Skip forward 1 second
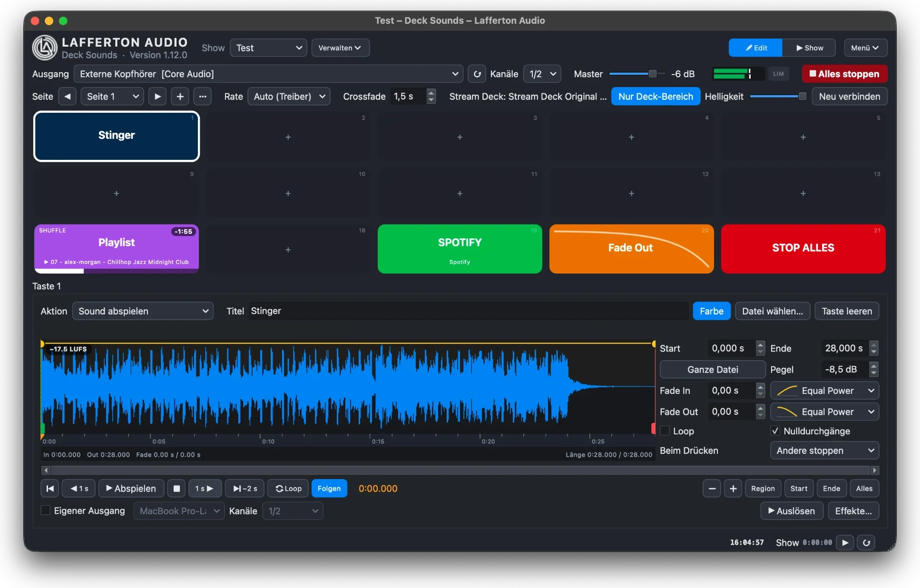Image resolution: width=920 pixels, height=588 pixels. coord(205,489)
